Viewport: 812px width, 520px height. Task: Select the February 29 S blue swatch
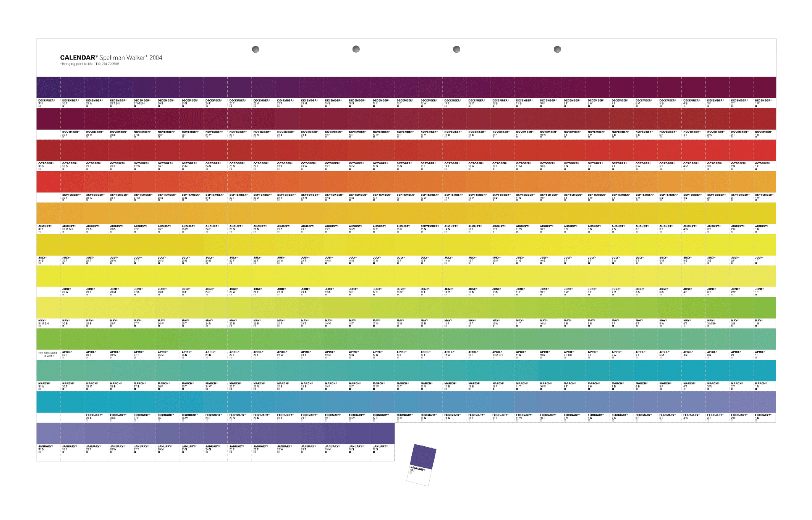click(x=96, y=402)
